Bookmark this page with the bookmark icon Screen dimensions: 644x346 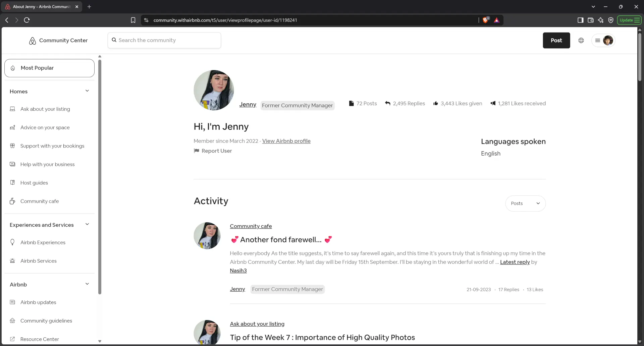coord(133,20)
